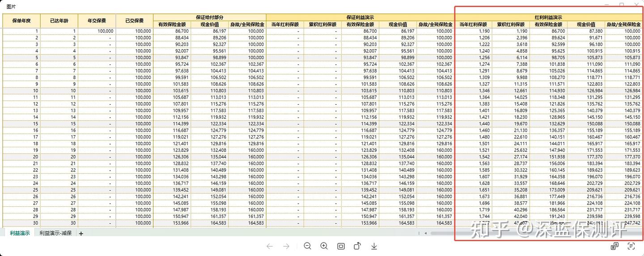The height and width of the screenshot is (256, 644).
Task: Click cell 153,966 under 保证给付部分
Action: coord(172,222)
